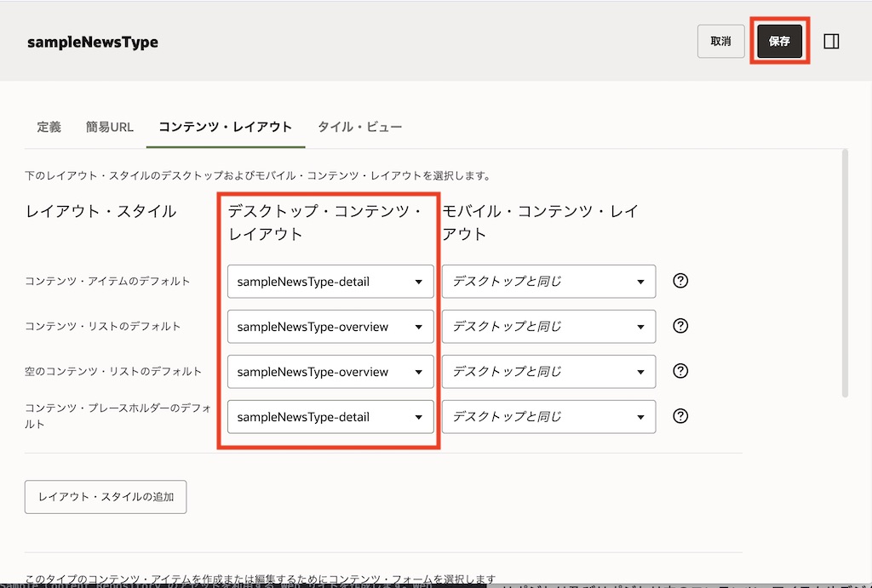Image resolution: width=872 pixels, height=588 pixels.
Task: Open desktop layout dropdown for コンテンツ・プレースホルダーのデフォルト
Action: pos(330,417)
